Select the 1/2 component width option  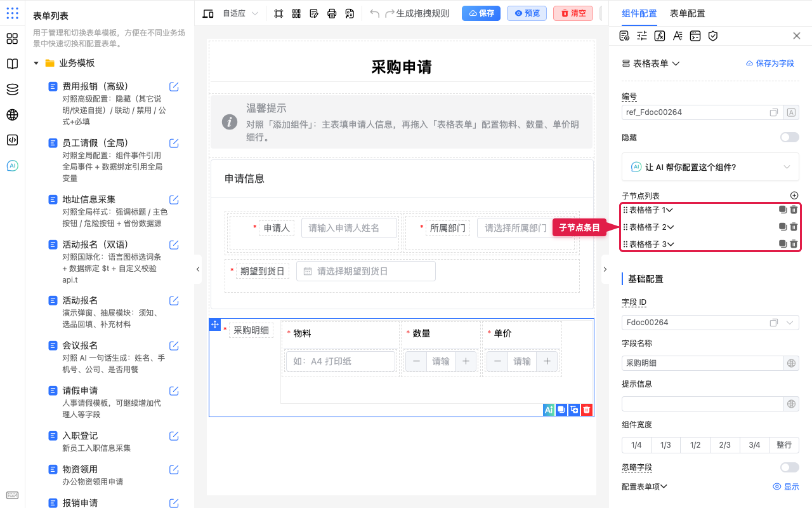click(695, 445)
